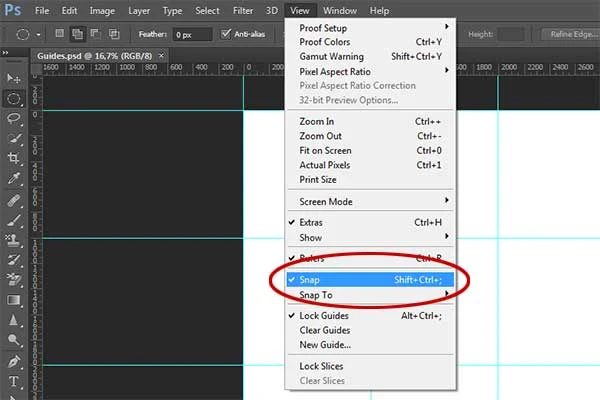Open the Edit menu

pos(69,11)
